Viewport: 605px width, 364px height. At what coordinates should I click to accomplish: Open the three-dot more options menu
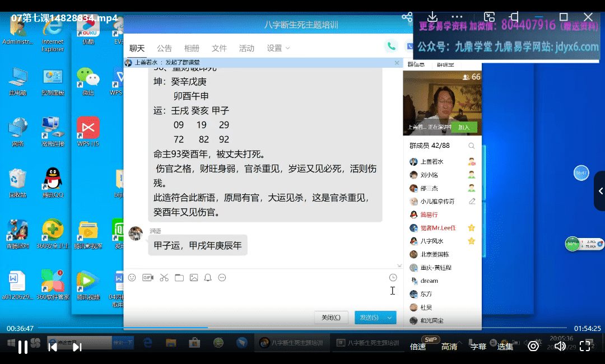click(x=457, y=17)
